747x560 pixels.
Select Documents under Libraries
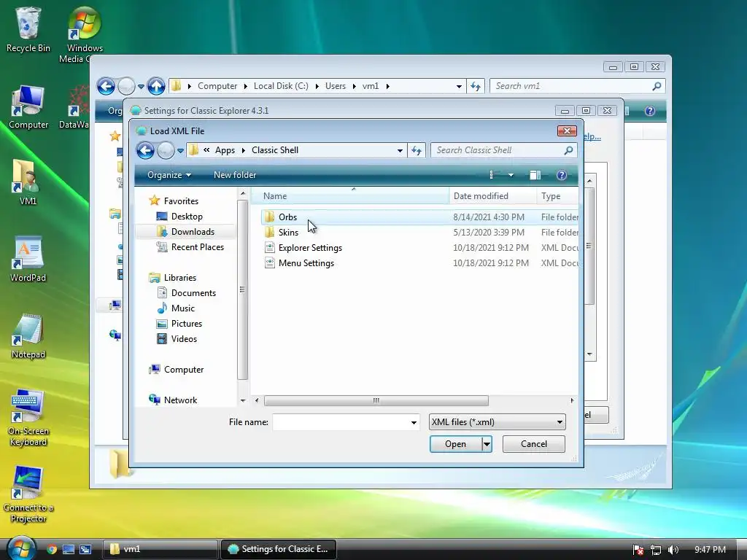[193, 293]
